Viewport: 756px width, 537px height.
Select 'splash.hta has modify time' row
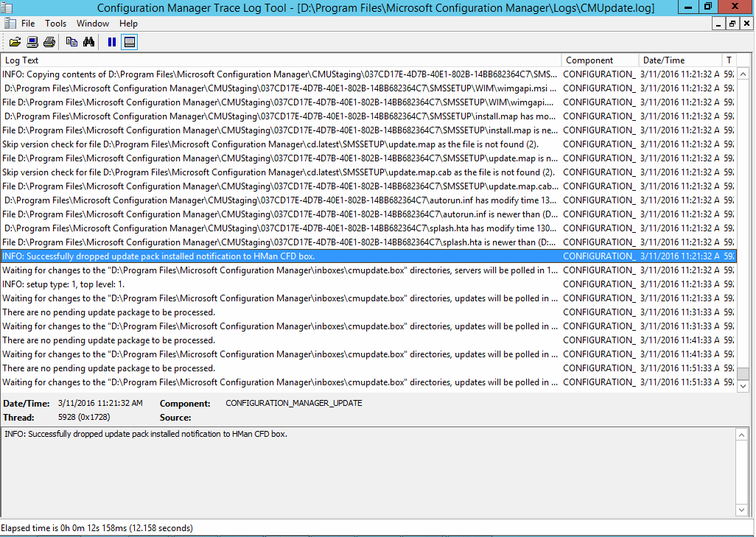click(368, 228)
